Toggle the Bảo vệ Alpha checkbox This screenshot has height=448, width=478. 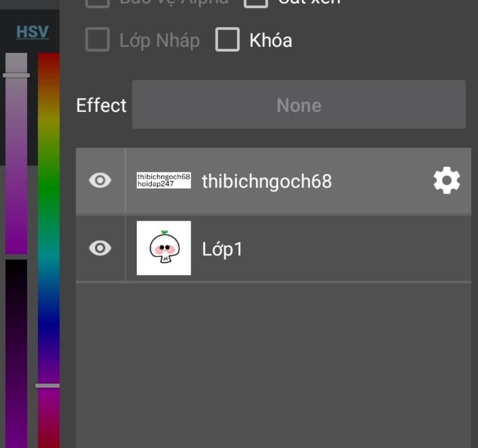(98, 2)
